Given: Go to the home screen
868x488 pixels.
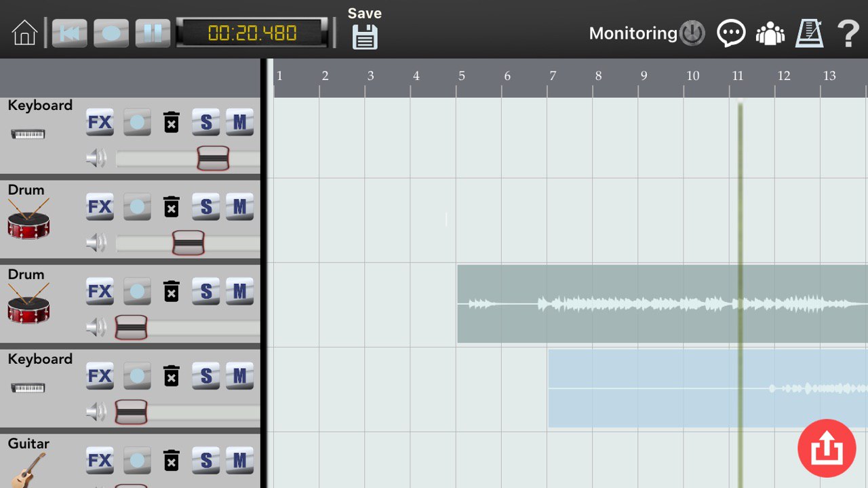Looking at the screenshot, I should click(x=24, y=33).
